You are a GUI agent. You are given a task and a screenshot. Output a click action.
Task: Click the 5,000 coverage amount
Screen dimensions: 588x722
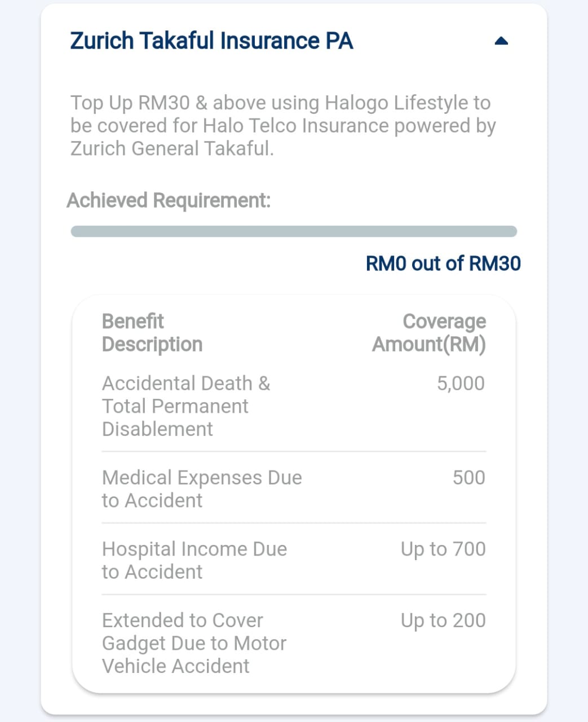pyautogui.click(x=461, y=384)
